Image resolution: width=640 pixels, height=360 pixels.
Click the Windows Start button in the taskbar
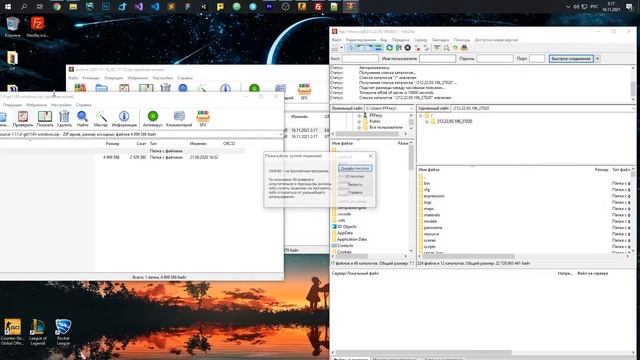pyautogui.click(x=7, y=7)
